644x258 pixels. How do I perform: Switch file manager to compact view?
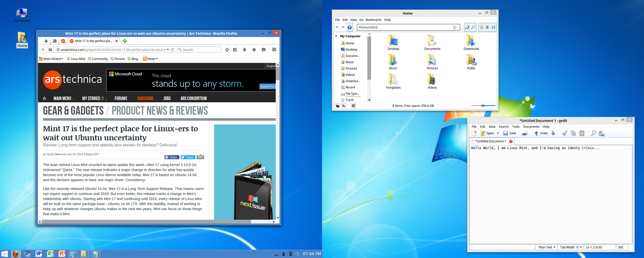point(493,27)
